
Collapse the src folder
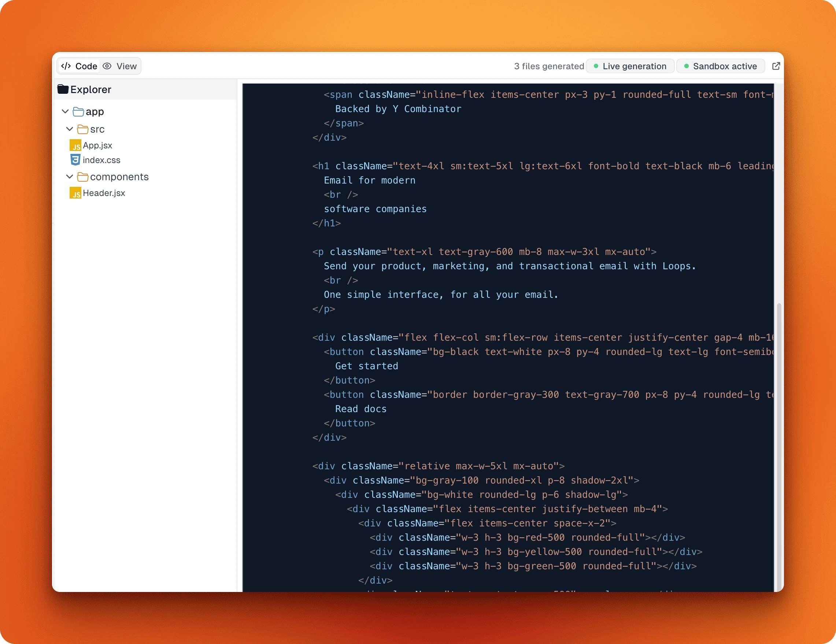point(70,129)
